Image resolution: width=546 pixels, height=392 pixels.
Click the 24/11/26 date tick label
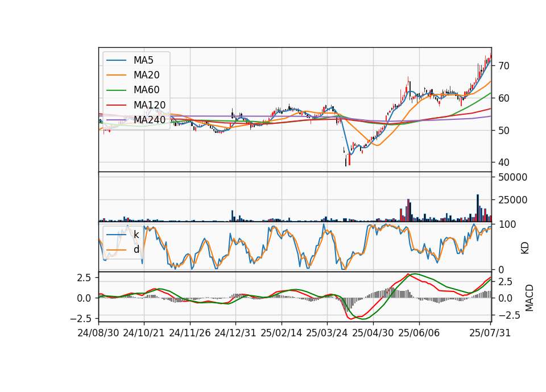point(190,333)
